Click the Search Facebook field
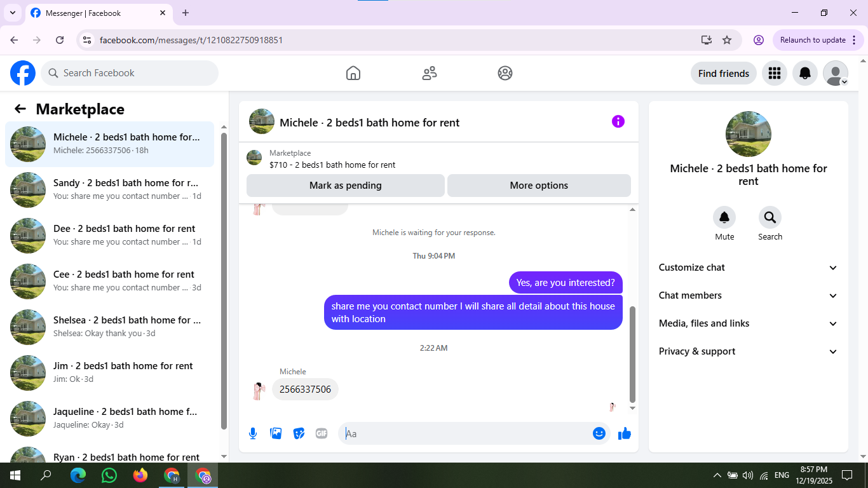This screenshot has height=488, width=868. click(130, 73)
